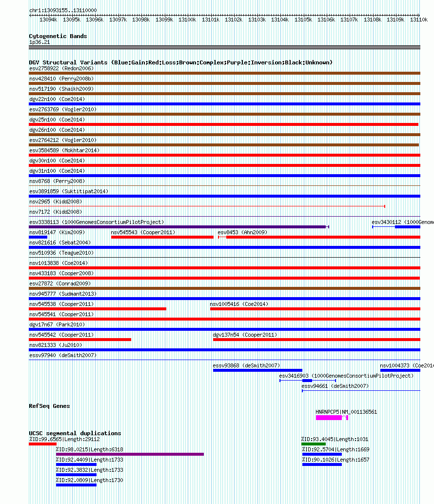Click the 13110k ruler tick label
The width and height of the screenshot is (434, 504).
(x=419, y=20)
